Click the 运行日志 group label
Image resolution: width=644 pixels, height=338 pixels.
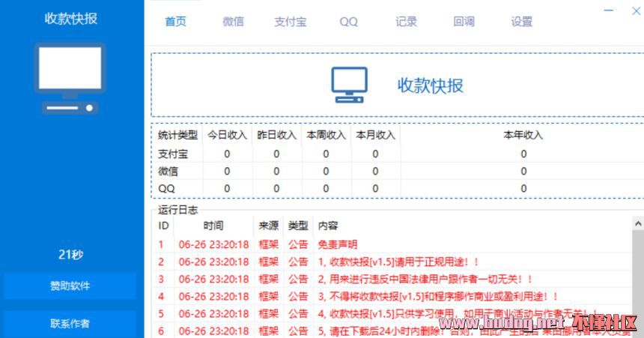point(177,210)
